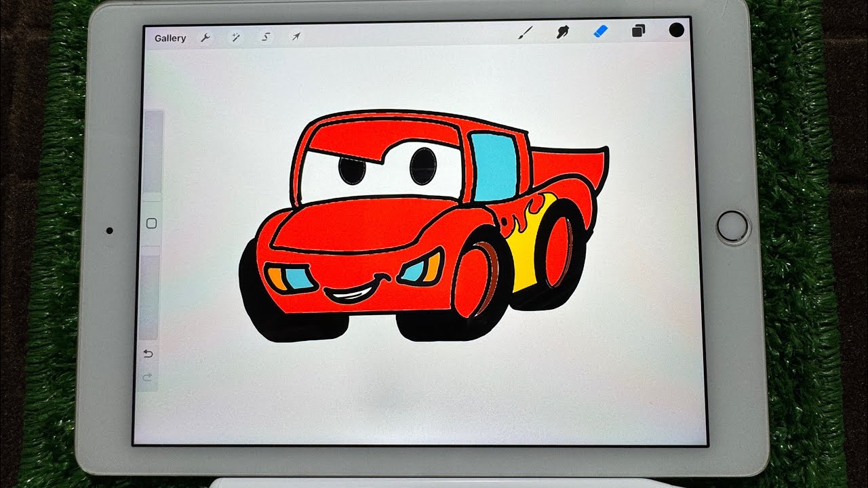The image size is (868, 488).
Task: Select the Smudge tool
Action: pos(563,31)
